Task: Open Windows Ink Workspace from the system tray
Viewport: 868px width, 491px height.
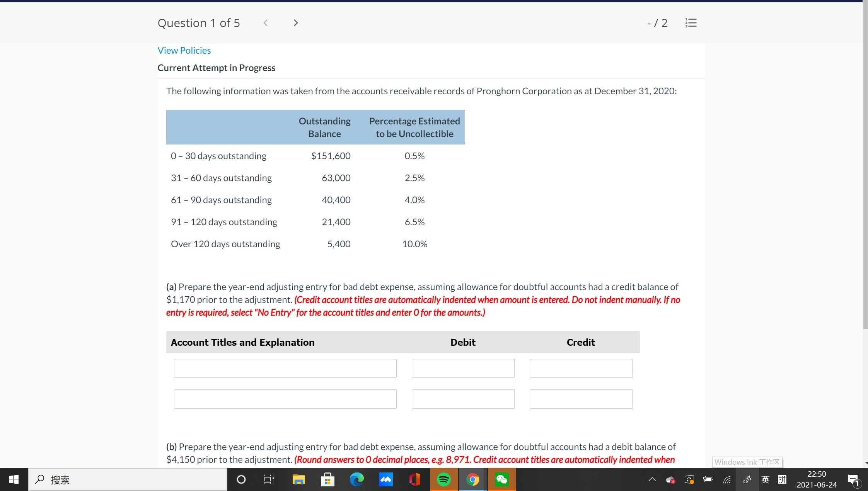Action: click(x=747, y=479)
